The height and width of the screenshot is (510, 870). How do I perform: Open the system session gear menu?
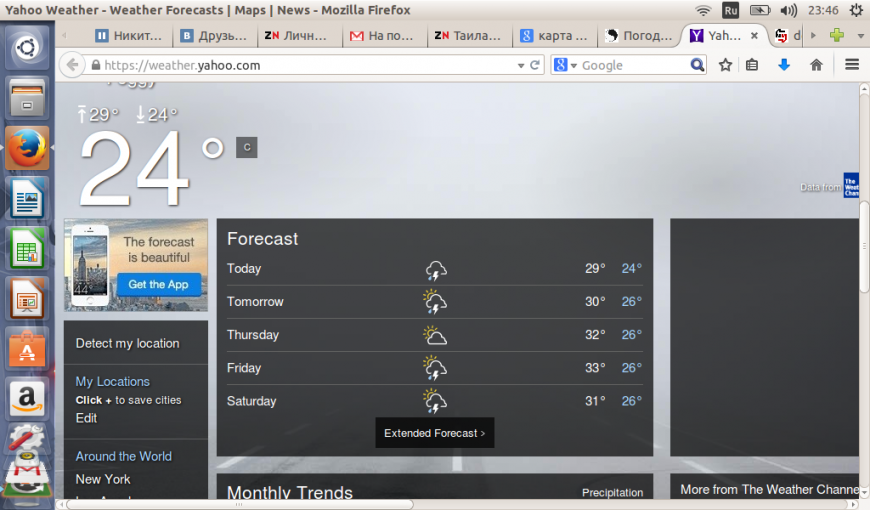(856, 10)
